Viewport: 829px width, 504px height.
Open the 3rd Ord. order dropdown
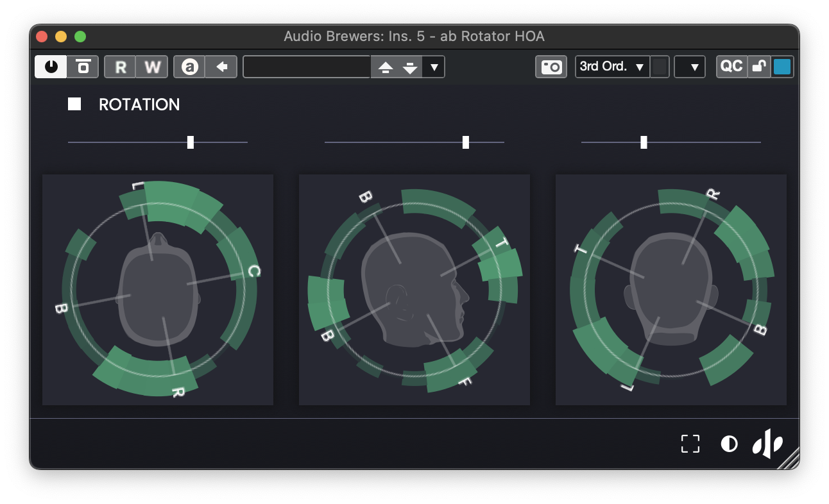[611, 67]
